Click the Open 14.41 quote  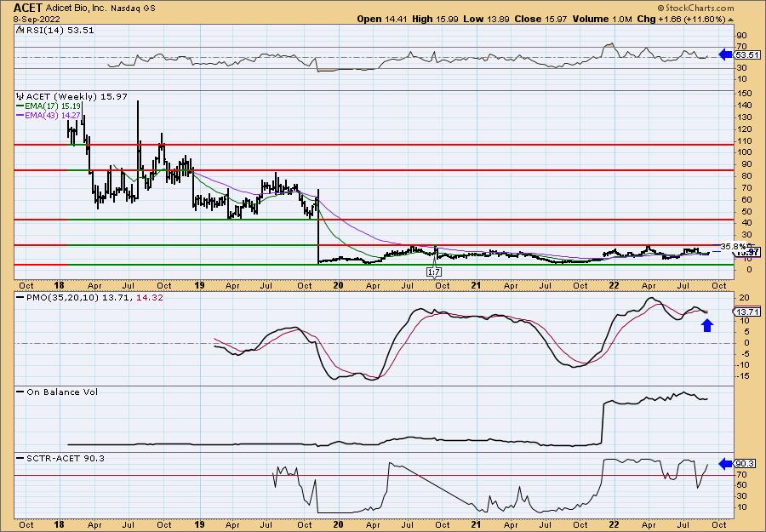[x=382, y=19]
